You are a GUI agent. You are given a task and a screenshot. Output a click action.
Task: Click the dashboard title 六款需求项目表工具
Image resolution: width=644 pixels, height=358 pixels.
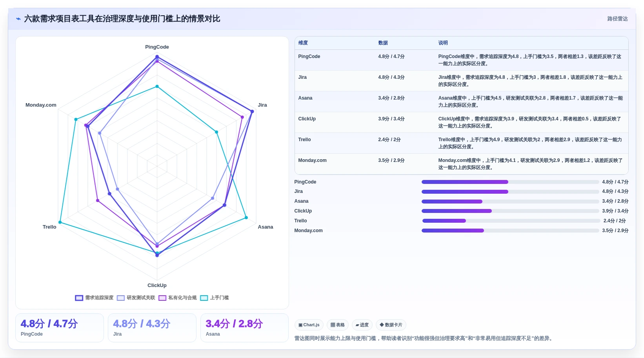tap(122, 19)
